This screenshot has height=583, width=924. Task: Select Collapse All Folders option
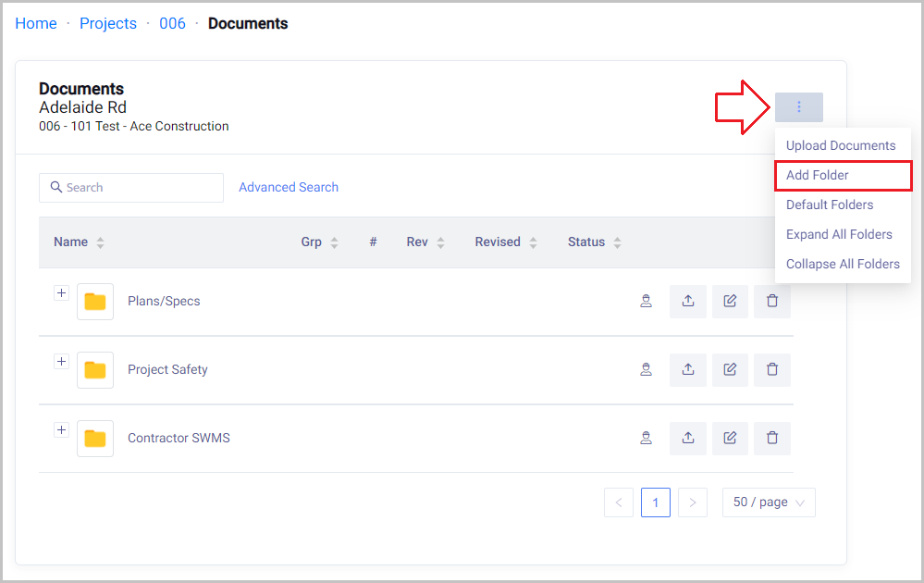coord(843,264)
